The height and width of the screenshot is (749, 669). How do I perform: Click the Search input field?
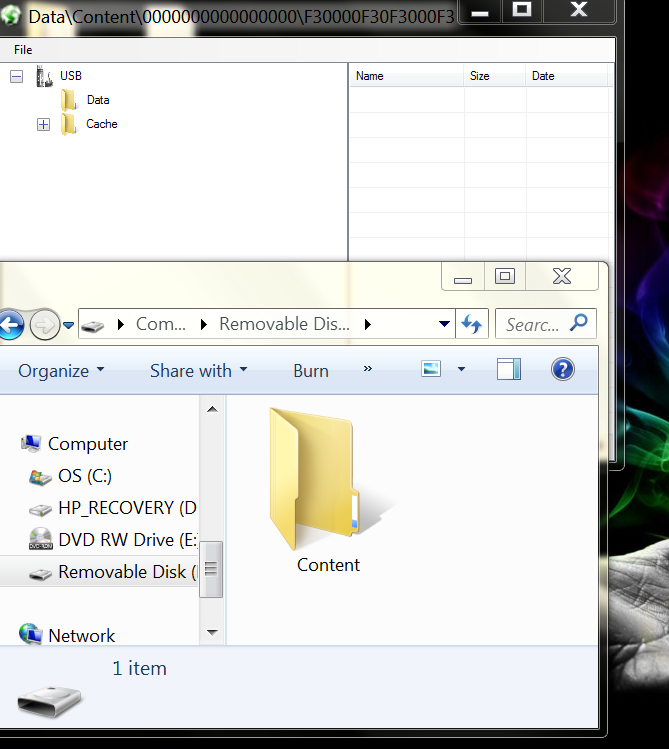[535, 324]
